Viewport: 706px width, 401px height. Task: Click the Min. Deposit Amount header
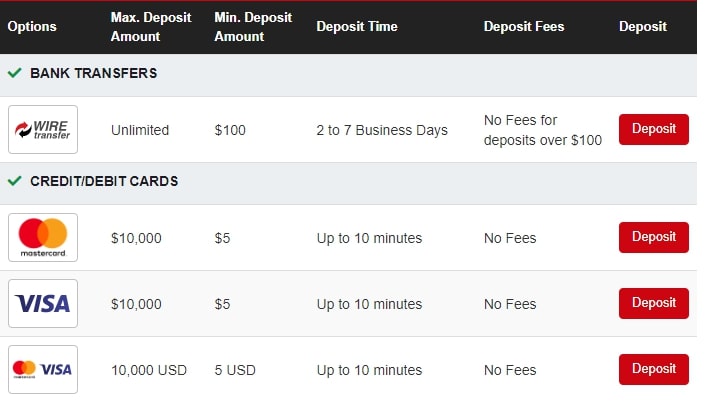click(x=253, y=27)
